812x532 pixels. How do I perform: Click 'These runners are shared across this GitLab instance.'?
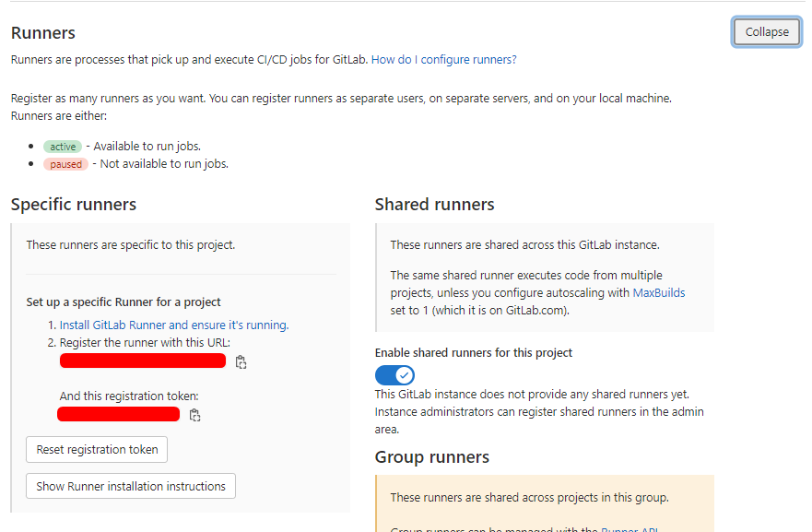point(524,245)
